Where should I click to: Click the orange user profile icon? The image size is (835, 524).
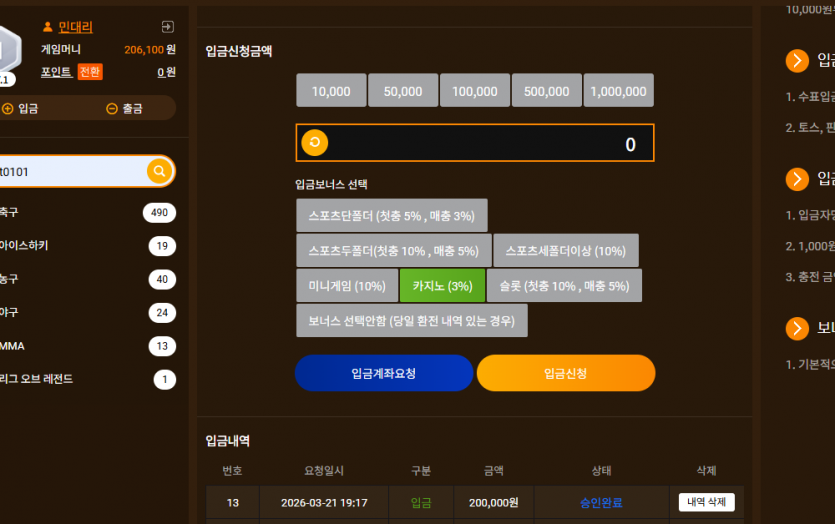[47, 26]
